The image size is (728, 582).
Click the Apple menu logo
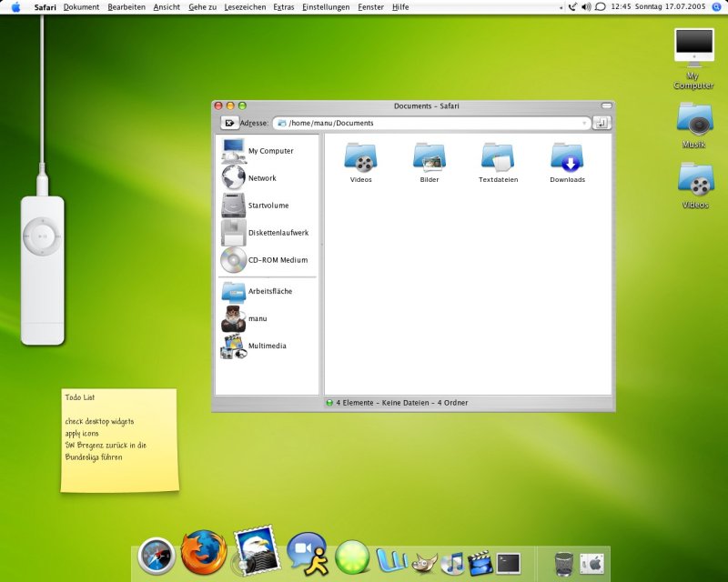coord(16,7)
